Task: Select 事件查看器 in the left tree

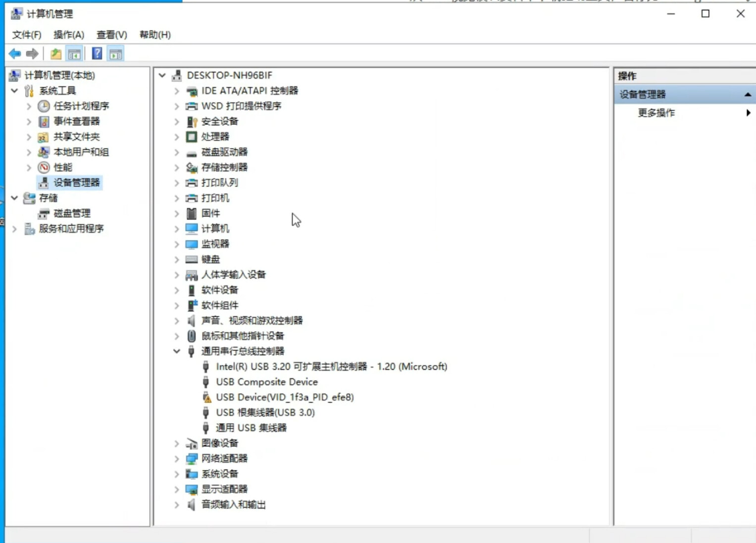Action: (76, 121)
